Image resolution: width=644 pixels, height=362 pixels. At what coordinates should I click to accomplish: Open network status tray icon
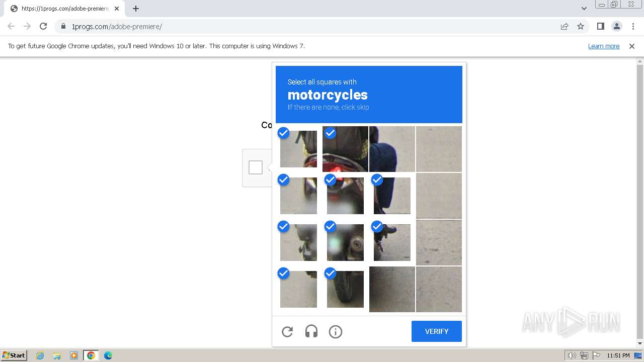coord(584,355)
